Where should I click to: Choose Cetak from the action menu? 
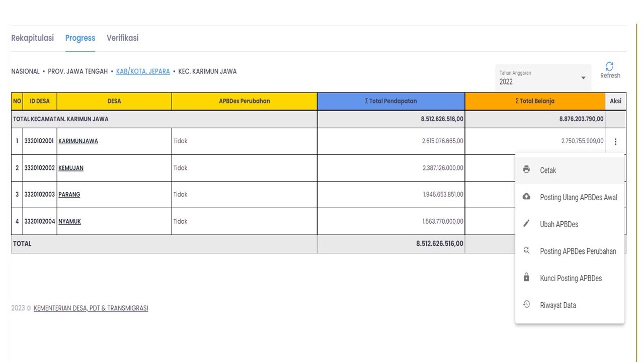click(x=570, y=170)
